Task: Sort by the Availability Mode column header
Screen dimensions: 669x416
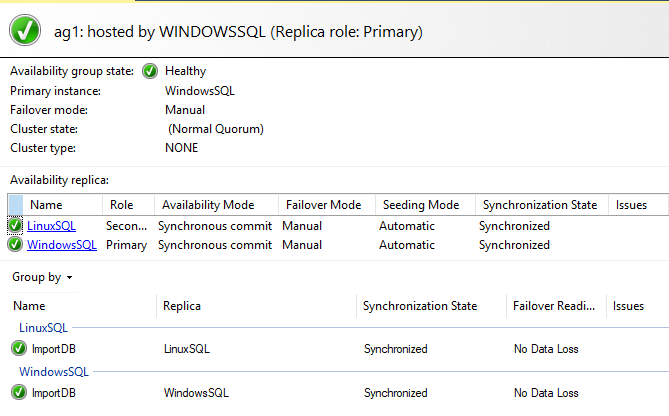Action: click(208, 205)
